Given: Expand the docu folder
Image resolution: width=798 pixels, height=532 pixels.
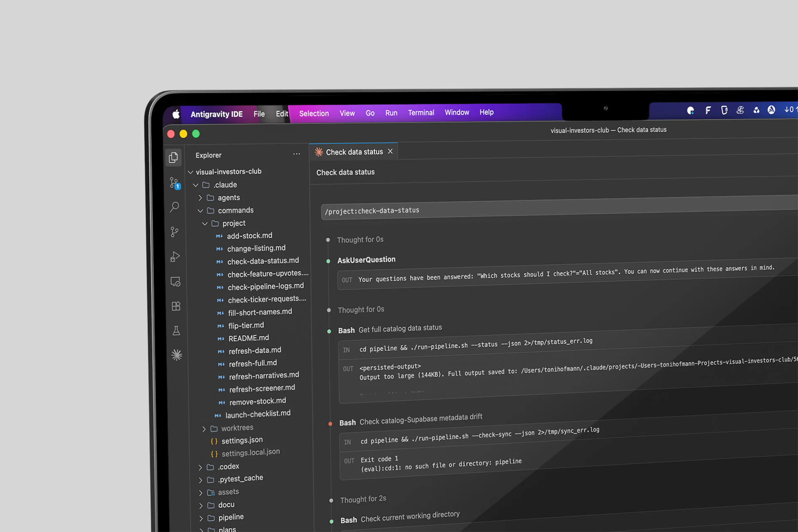Looking at the screenshot, I should click(201, 506).
